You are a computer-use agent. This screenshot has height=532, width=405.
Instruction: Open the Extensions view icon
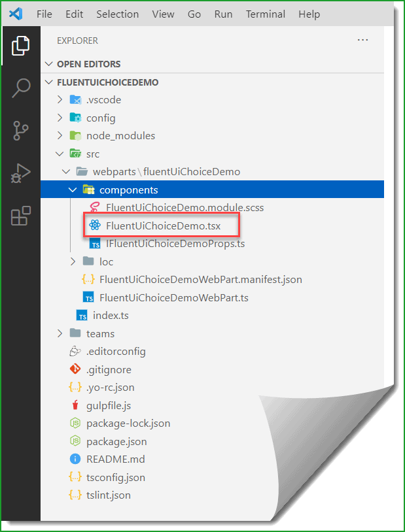[x=21, y=216]
